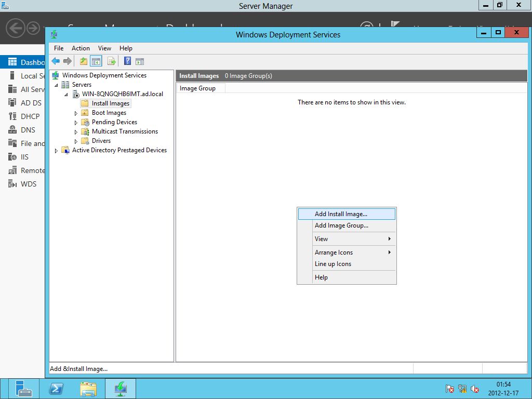The image size is (532, 399).
Task: Click the Windows Deployment Services root node icon
Action: 55,75
